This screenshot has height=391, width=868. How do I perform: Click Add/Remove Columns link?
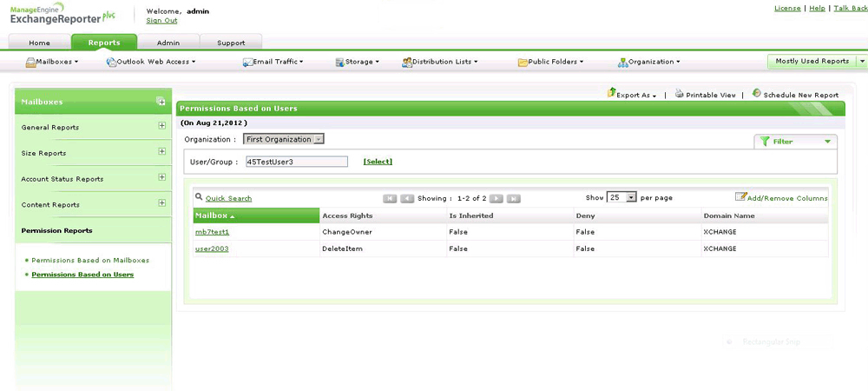tap(787, 198)
